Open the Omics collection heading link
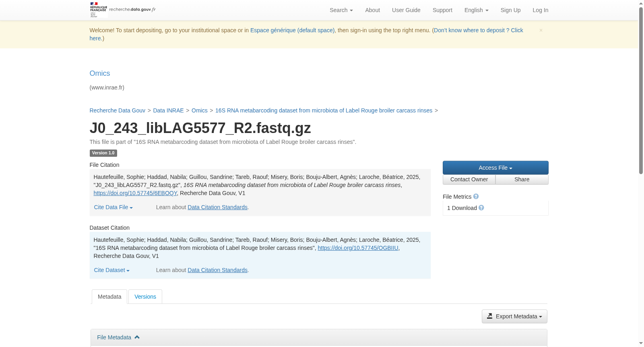 (x=100, y=73)
